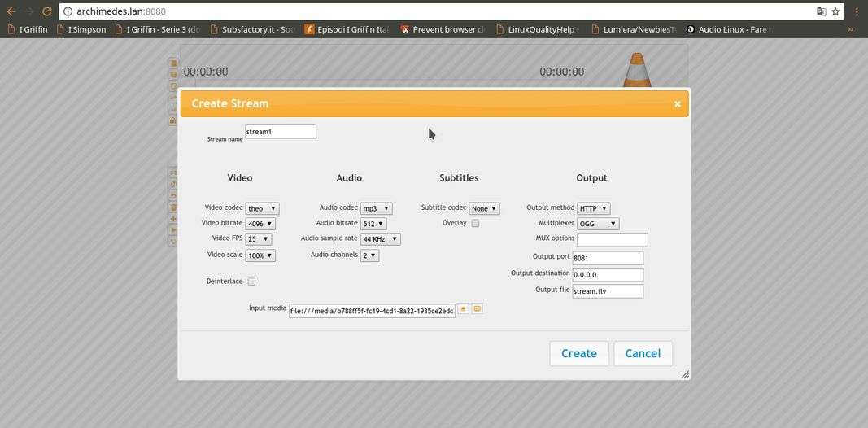Click the Output section heading
Viewport: 868px width, 428px height.
(x=591, y=177)
